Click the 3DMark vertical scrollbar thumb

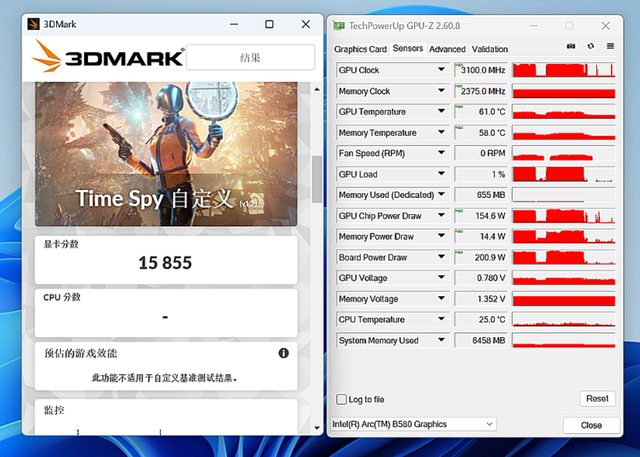(x=317, y=179)
